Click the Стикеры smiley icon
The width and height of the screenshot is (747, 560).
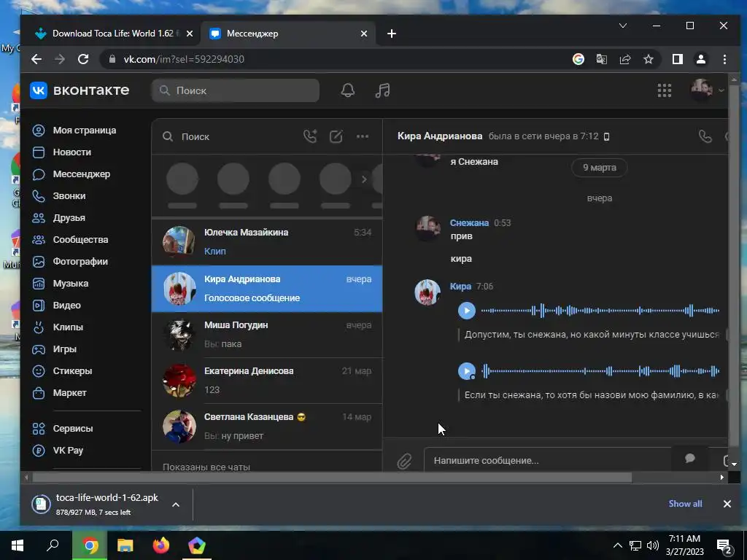click(x=39, y=371)
